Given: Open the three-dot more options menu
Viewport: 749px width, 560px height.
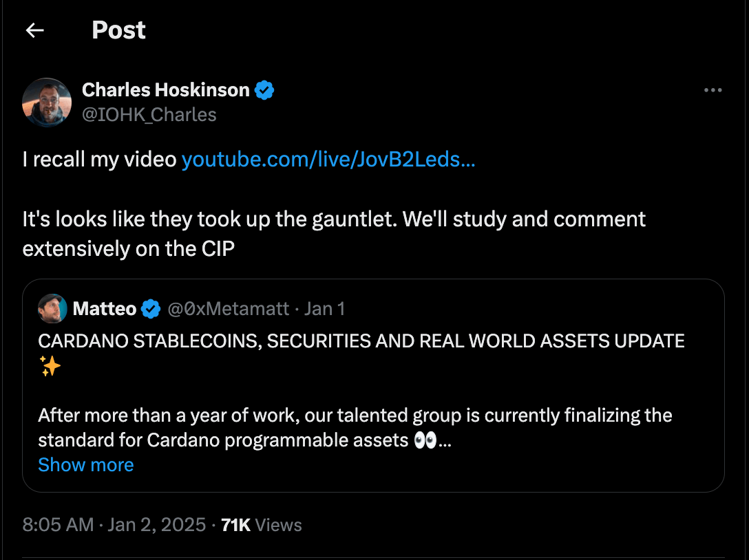Looking at the screenshot, I should point(713,90).
